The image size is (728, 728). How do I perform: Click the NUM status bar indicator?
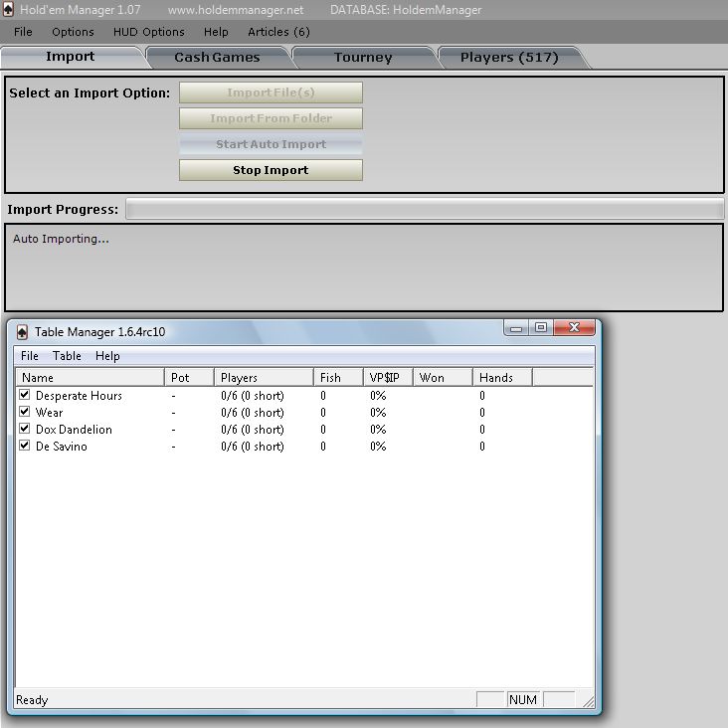pyautogui.click(x=523, y=699)
